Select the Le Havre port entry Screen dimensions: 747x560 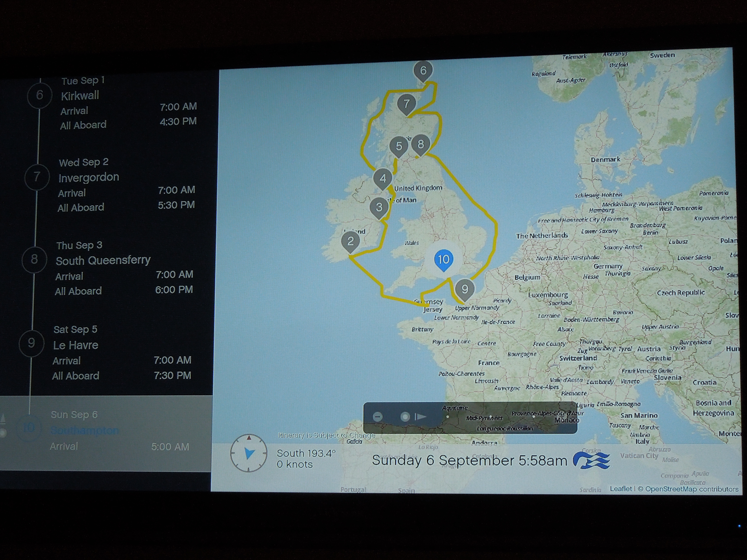tap(76, 345)
